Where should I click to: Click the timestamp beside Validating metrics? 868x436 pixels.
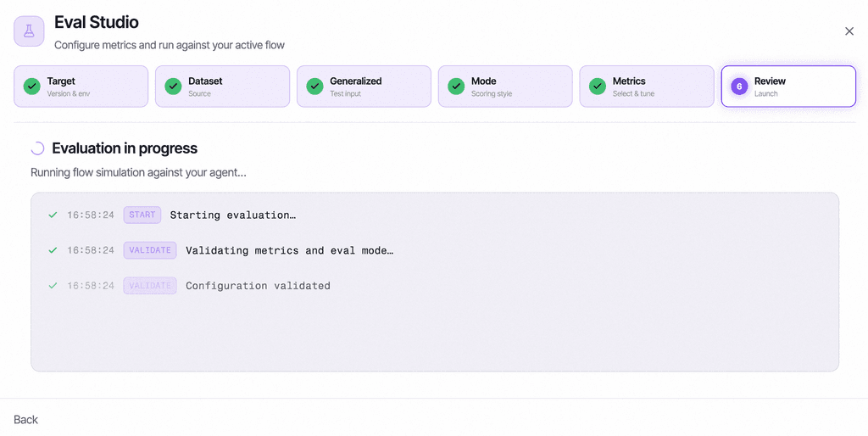point(91,250)
